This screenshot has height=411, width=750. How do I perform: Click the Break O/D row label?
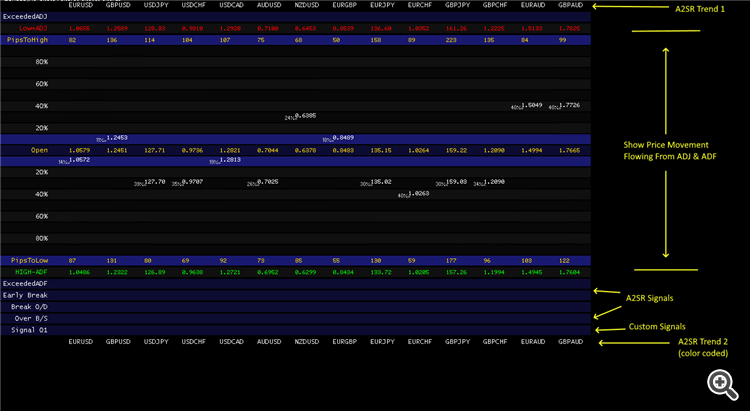point(29,307)
